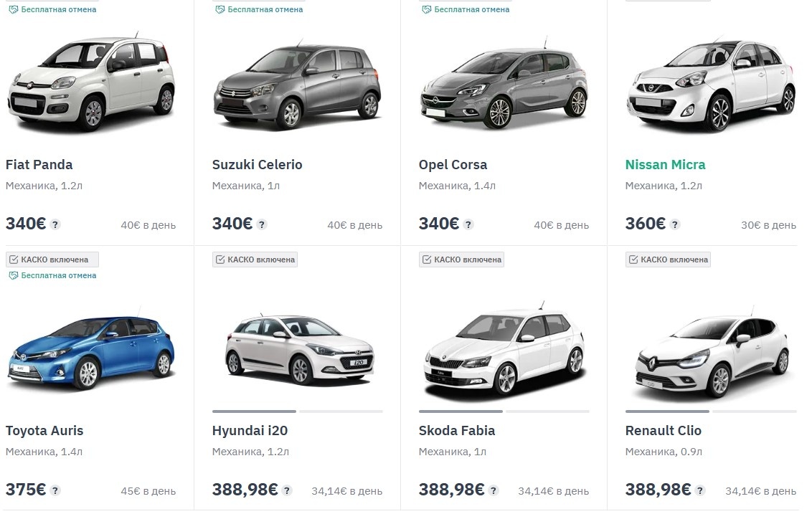Click the help icon beside Skoda Fabia price

pyautogui.click(x=493, y=492)
